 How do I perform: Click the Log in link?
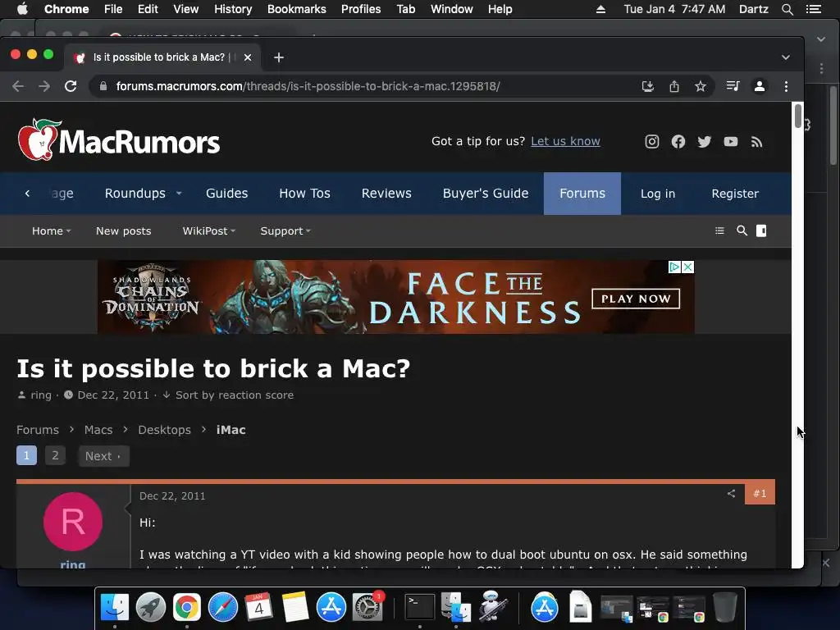pos(658,194)
